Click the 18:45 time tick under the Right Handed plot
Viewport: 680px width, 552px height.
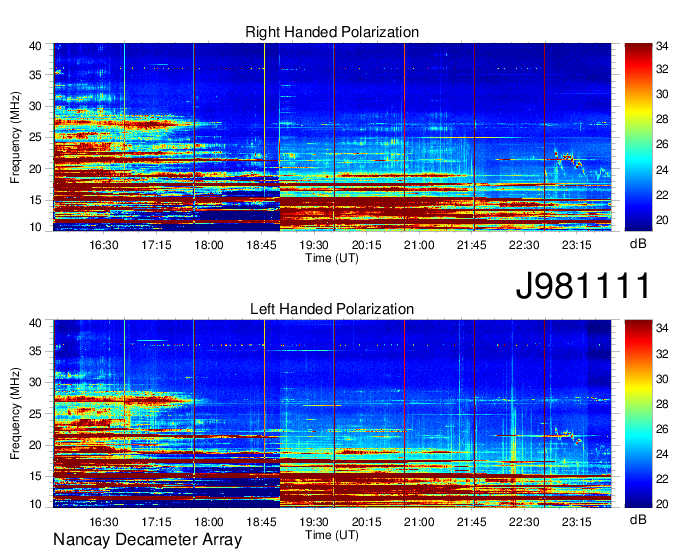pyautogui.click(x=262, y=245)
